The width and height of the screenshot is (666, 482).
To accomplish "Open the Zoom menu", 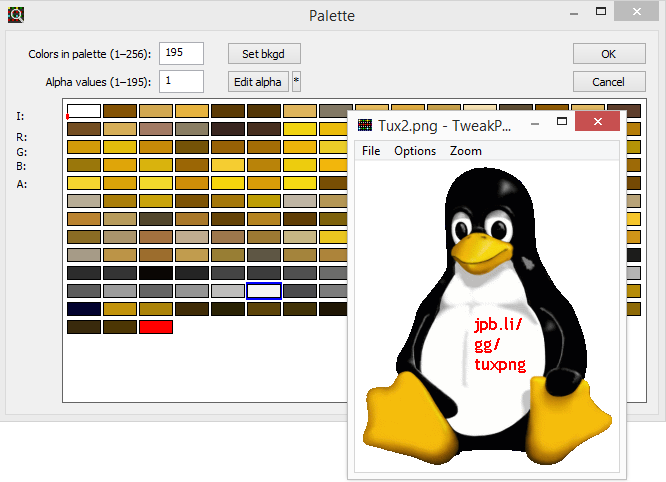I will click(x=466, y=151).
